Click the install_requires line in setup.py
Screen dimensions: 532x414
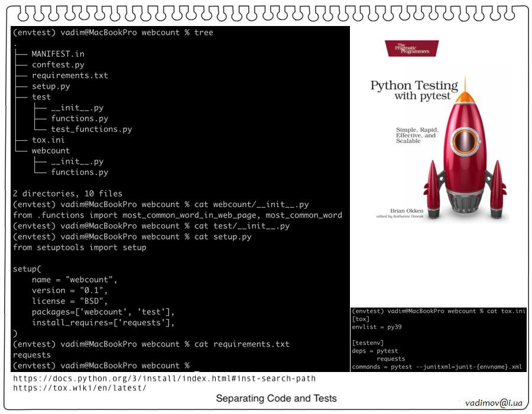pyautogui.click(x=103, y=323)
